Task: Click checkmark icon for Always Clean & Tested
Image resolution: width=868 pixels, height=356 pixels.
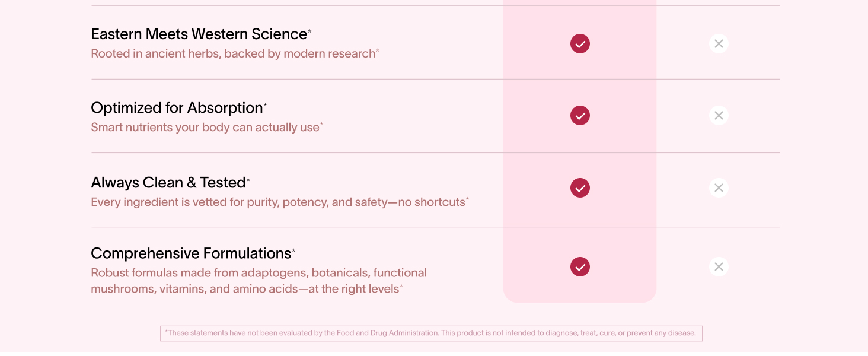Action: [580, 188]
